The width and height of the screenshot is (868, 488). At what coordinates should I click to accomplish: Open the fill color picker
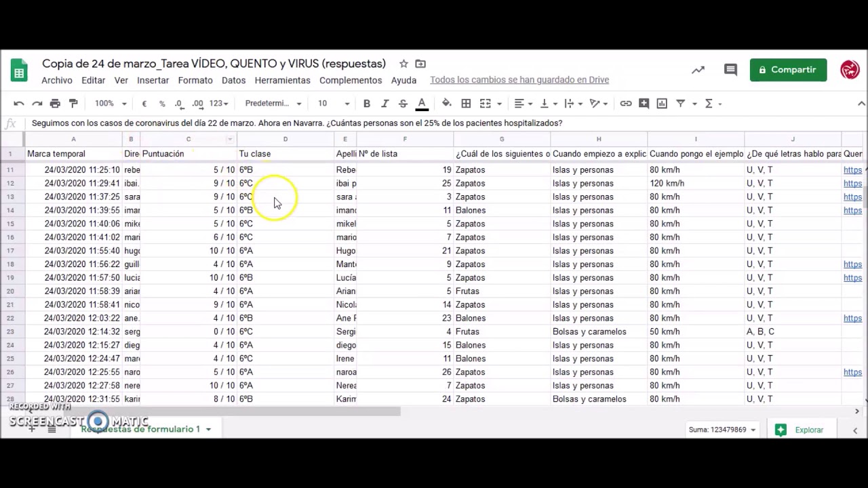[446, 104]
